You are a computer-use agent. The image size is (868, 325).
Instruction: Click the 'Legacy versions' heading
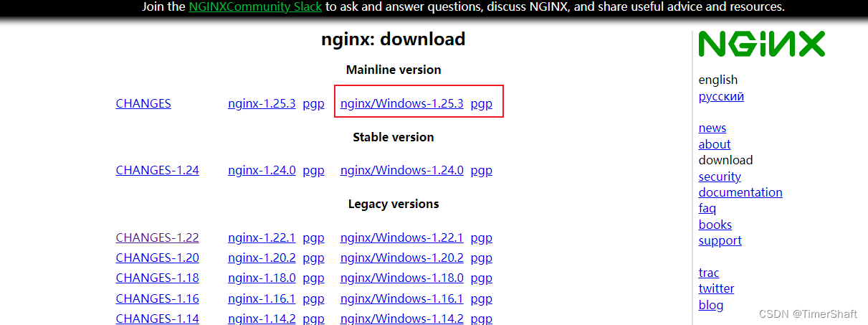(x=394, y=204)
